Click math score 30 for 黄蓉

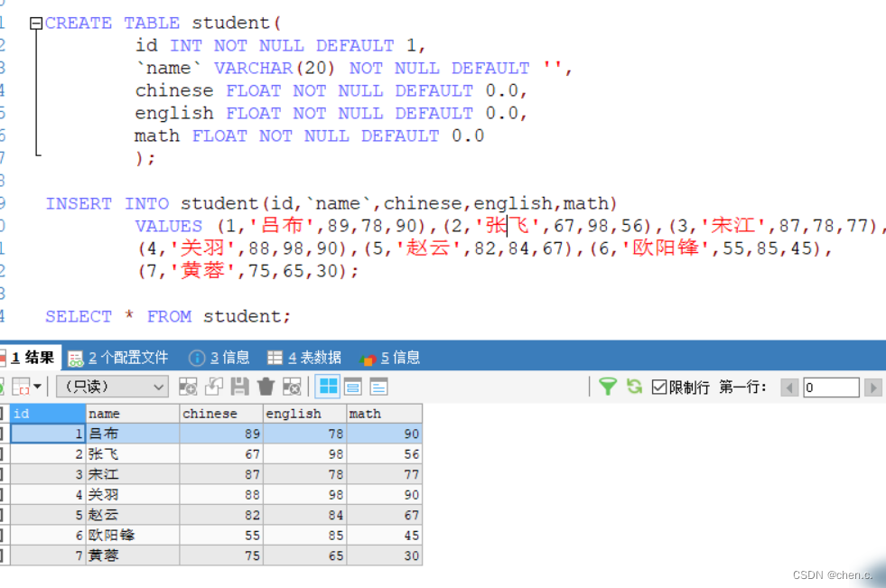[x=384, y=555]
